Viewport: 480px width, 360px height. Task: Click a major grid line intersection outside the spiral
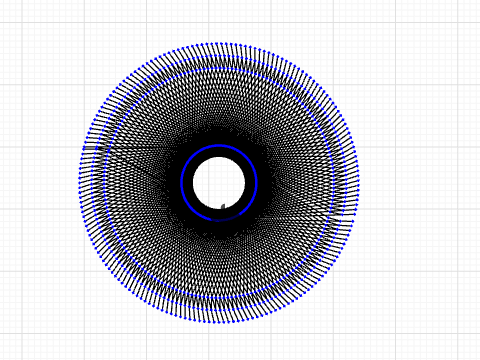point(396,85)
